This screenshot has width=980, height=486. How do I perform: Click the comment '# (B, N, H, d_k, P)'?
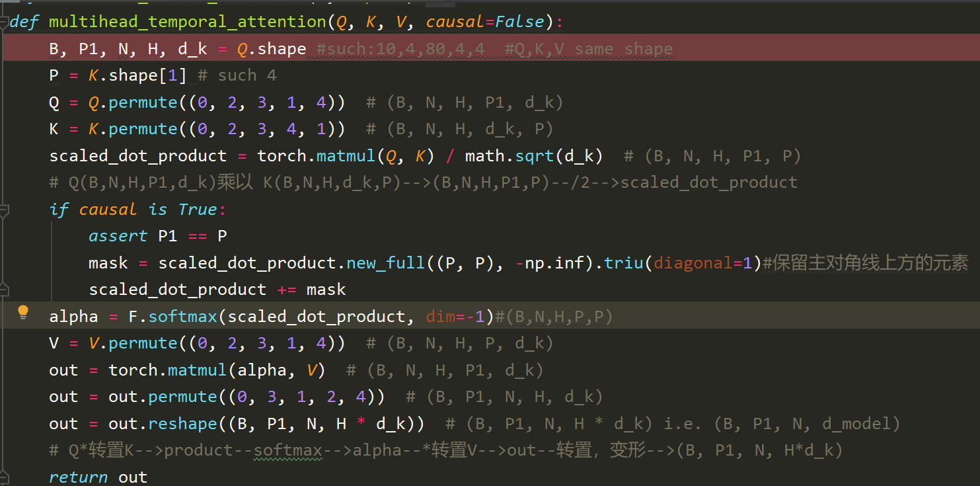click(x=460, y=129)
